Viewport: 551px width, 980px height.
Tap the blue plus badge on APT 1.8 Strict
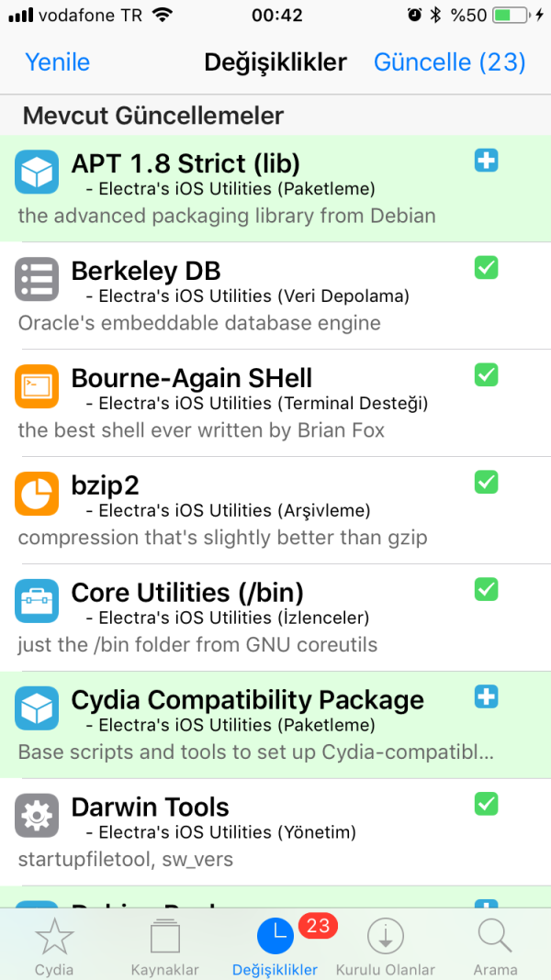[x=486, y=161]
